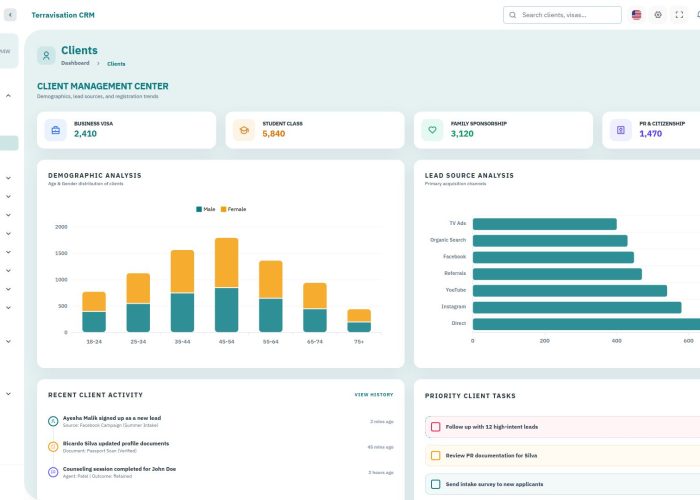700x500 pixels.
Task: Select 'Ricardo Silva updated profile documents' entry
Action: (116, 443)
